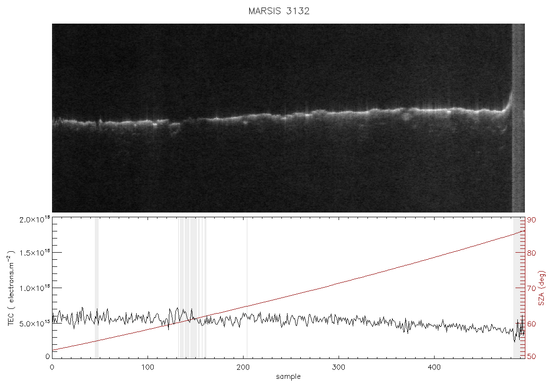Viewport: 558px width, 392px height.
Task: Click the single gray vertical line near sample 204
Action: (247, 288)
